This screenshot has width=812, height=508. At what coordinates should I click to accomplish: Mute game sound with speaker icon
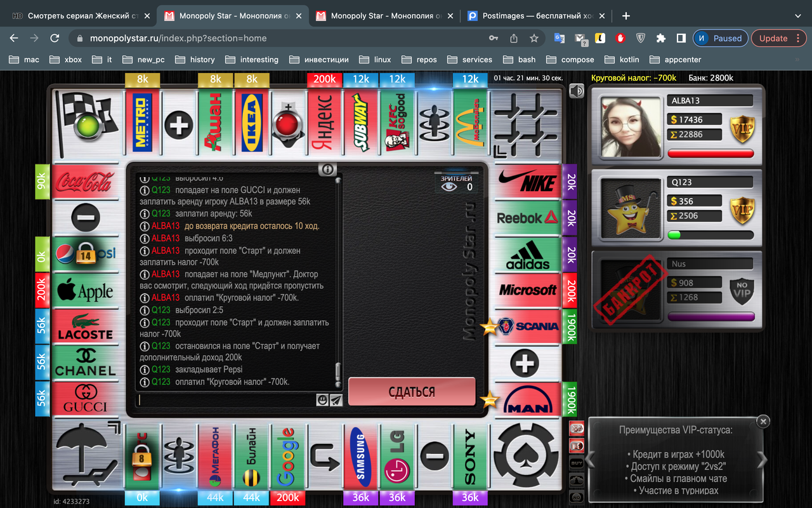(576, 91)
